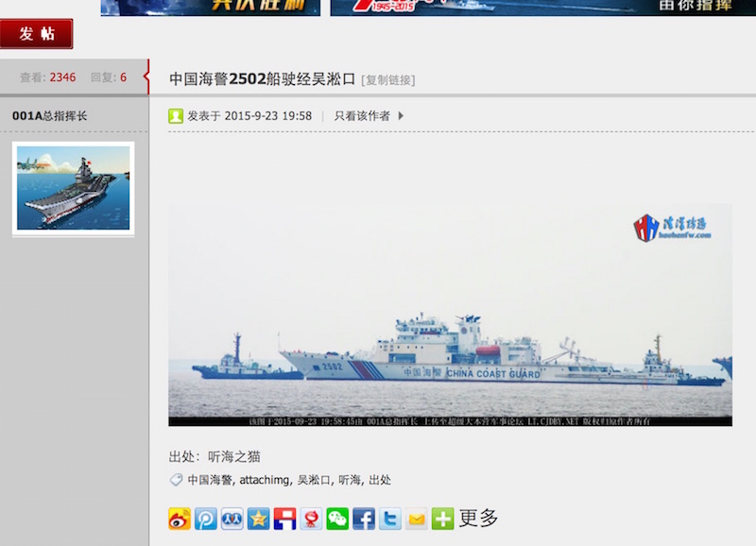
Task: Share via red mascot icon
Action: pyautogui.click(x=311, y=519)
